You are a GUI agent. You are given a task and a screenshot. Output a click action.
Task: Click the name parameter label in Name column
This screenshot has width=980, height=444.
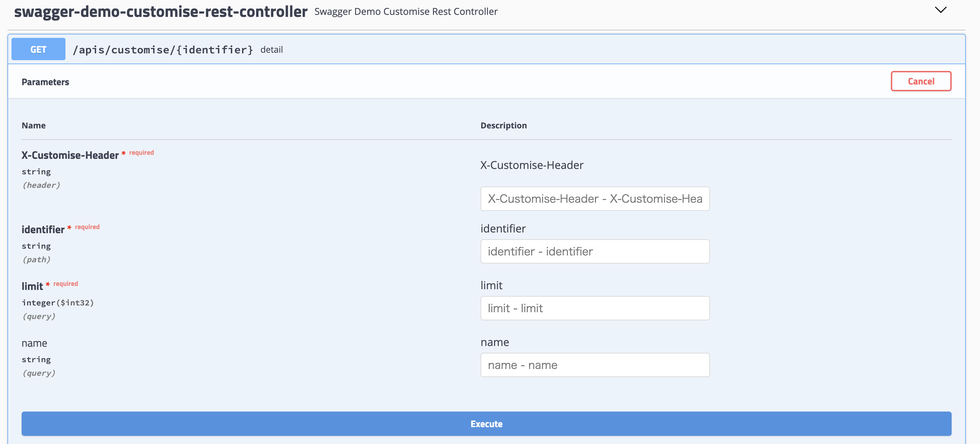[x=34, y=343]
